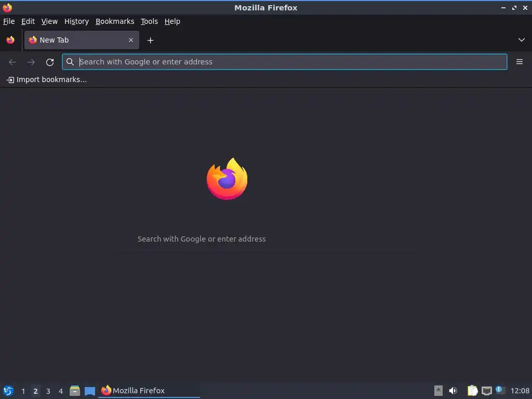The width and height of the screenshot is (532, 399).
Task: Click the magnifier icon in the address bar
Action: coord(70,62)
